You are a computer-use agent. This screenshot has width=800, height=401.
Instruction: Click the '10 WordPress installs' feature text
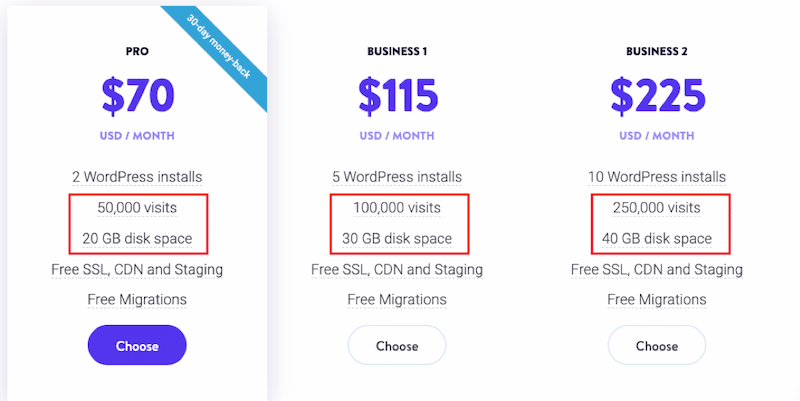pyautogui.click(x=657, y=177)
